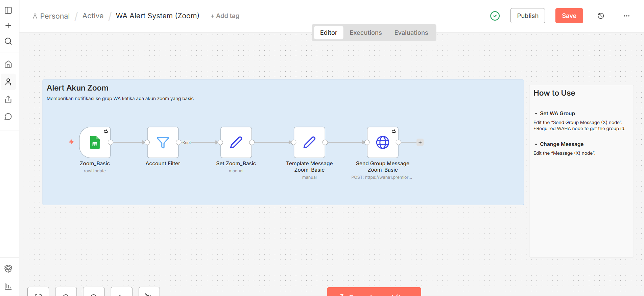Select the Account Filter node

(163, 143)
